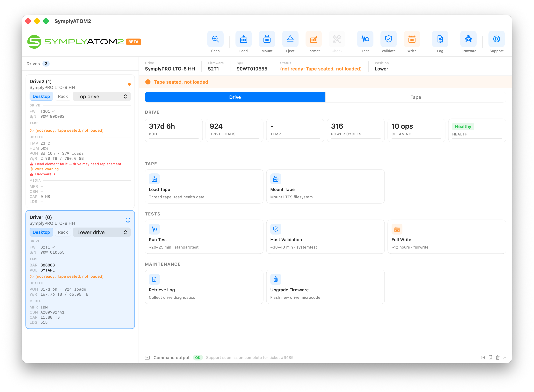Click the 317d 6h POH stat card
This screenshot has width=534, height=392.
pos(174,131)
